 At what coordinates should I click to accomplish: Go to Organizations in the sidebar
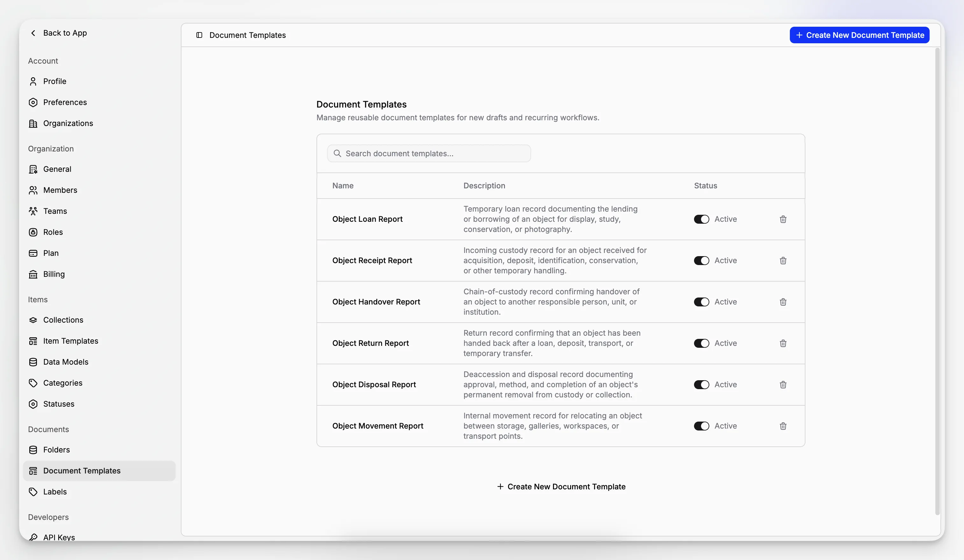click(x=99, y=123)
